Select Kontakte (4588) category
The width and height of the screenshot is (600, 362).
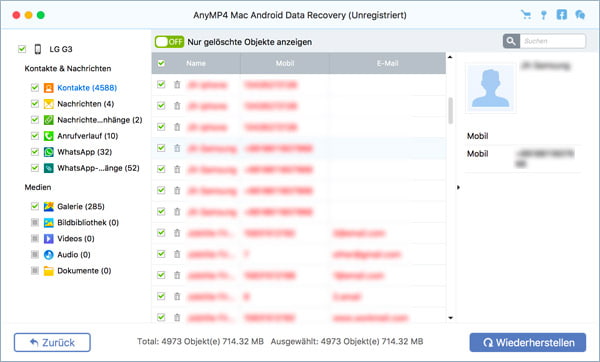coord(87,88)
